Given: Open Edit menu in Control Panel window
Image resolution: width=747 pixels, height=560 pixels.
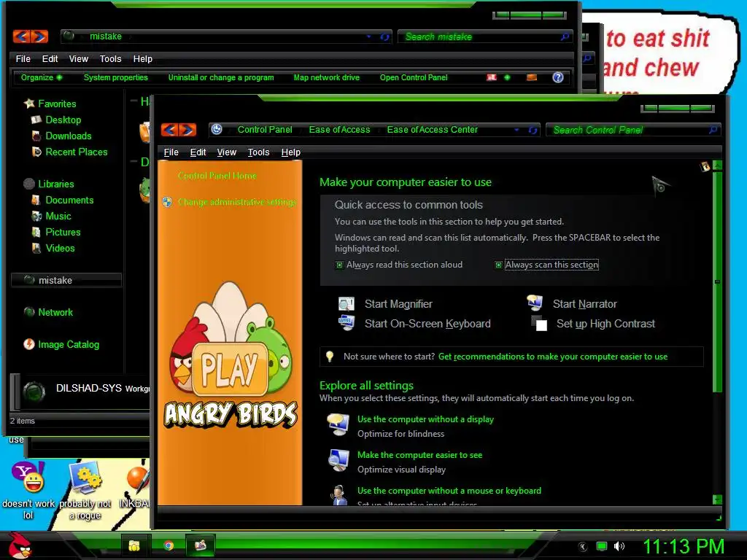Looking at the screenshot, I should (198, 152).
